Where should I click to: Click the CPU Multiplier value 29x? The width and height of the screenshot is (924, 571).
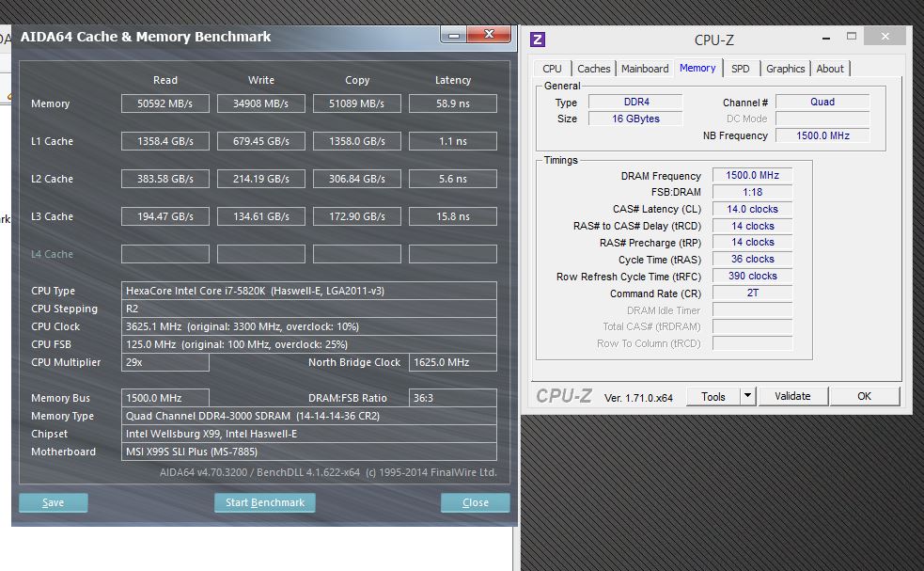[x=165, y=362]
